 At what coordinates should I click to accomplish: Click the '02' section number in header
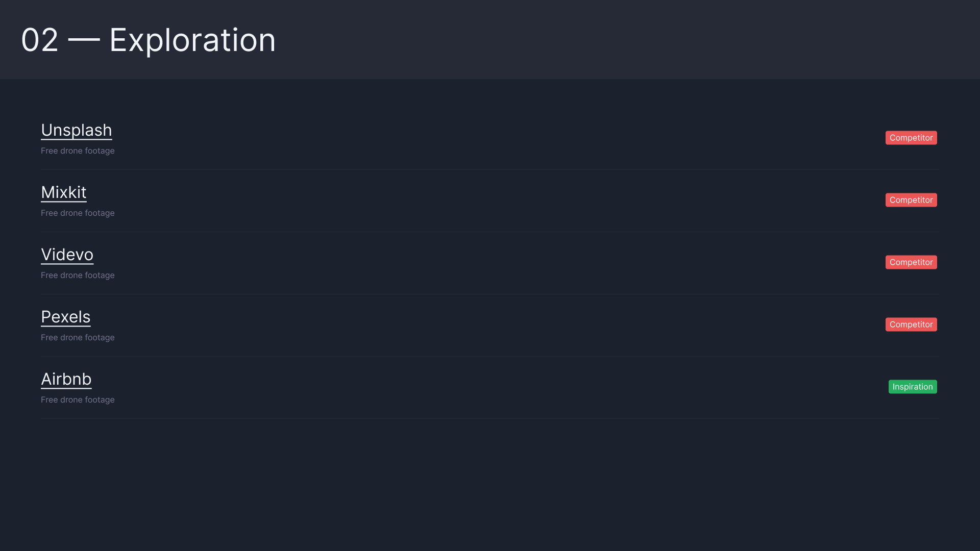[x=40, y=40]
